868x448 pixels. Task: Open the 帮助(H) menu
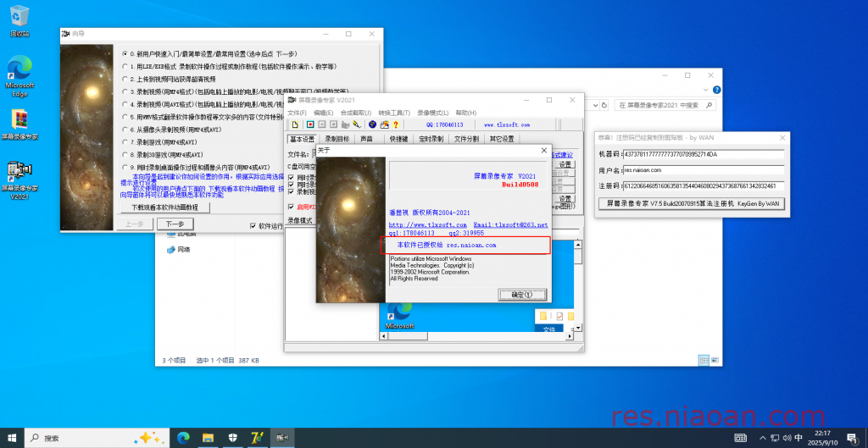(x=465, y=113)
